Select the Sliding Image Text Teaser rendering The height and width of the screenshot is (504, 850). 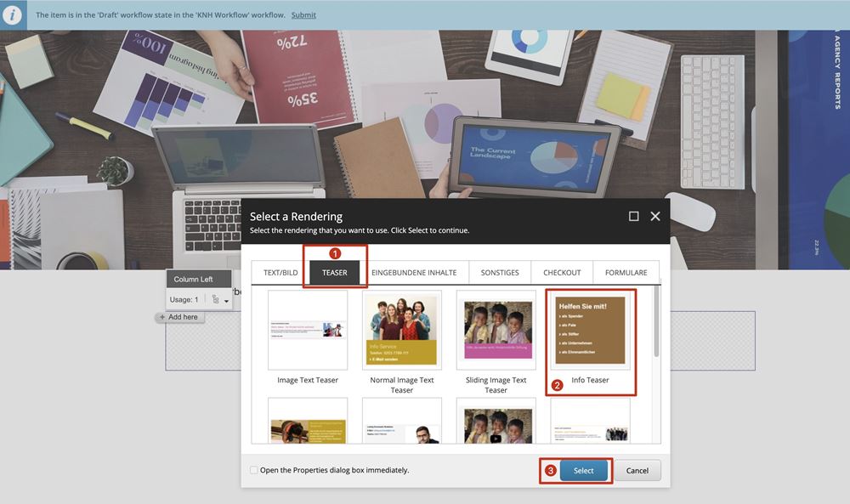pos(496,331)
